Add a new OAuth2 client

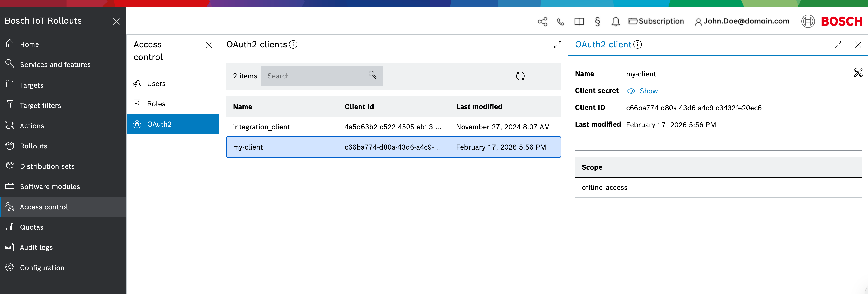[x=544, y=76]
